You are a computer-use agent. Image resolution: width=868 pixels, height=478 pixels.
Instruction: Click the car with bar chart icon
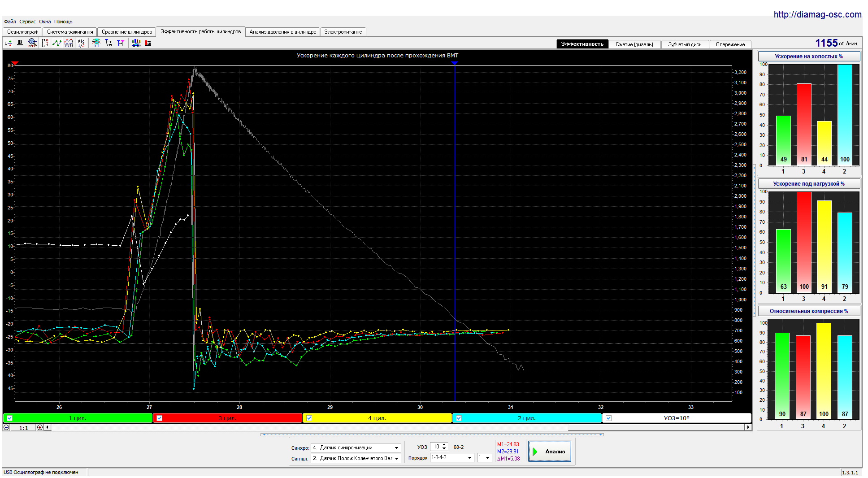[x=136, y=43]
